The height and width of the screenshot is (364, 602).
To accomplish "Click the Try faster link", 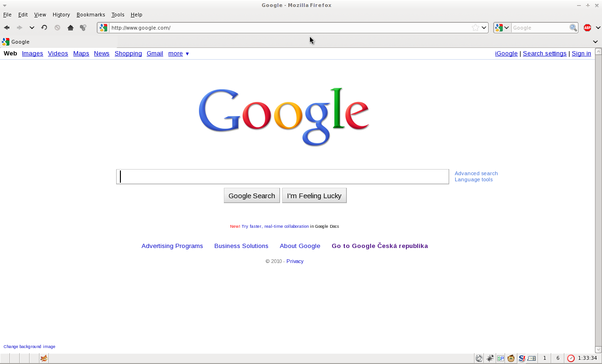I will tap(252, 226).
